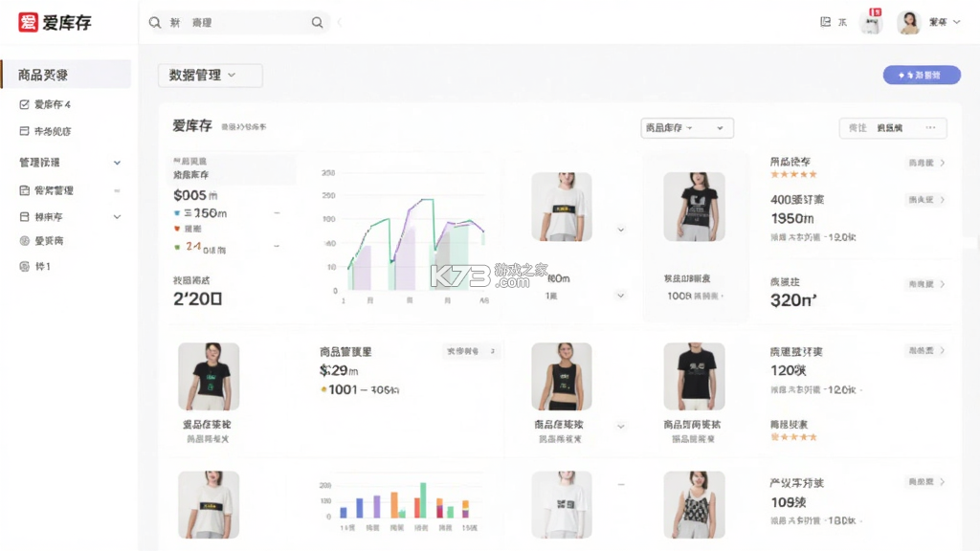Click the green legend dot beside 24
This screenshot has width=980, height=551.
pyautogui.click(x=177, y=247)
